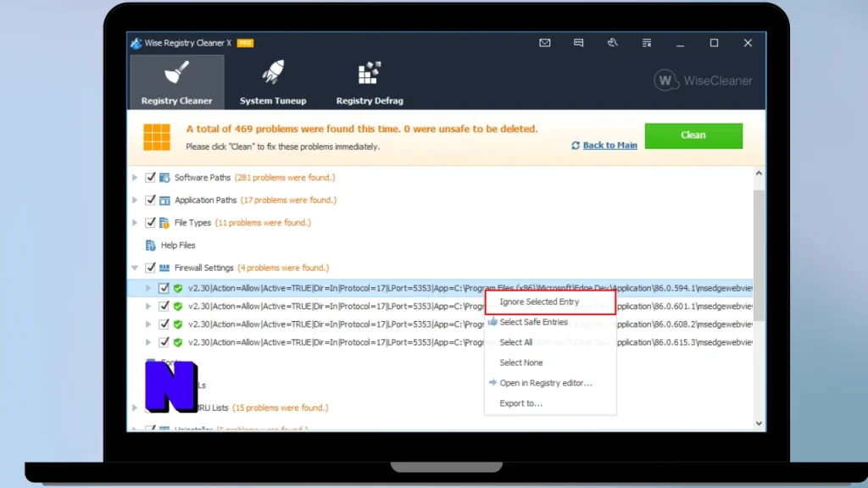Switch to the System Tuneup tab
The height and width of the screenshot is (488, 868).
coord(273,82)
